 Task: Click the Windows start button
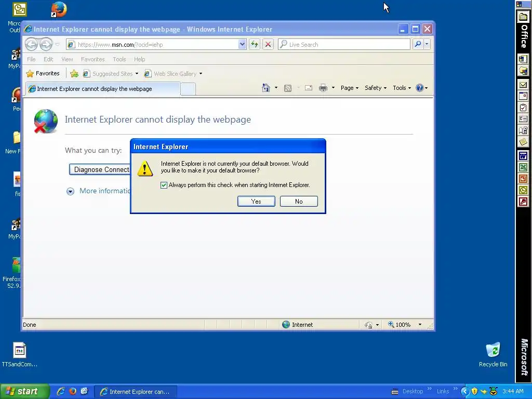tap(24, 391)
